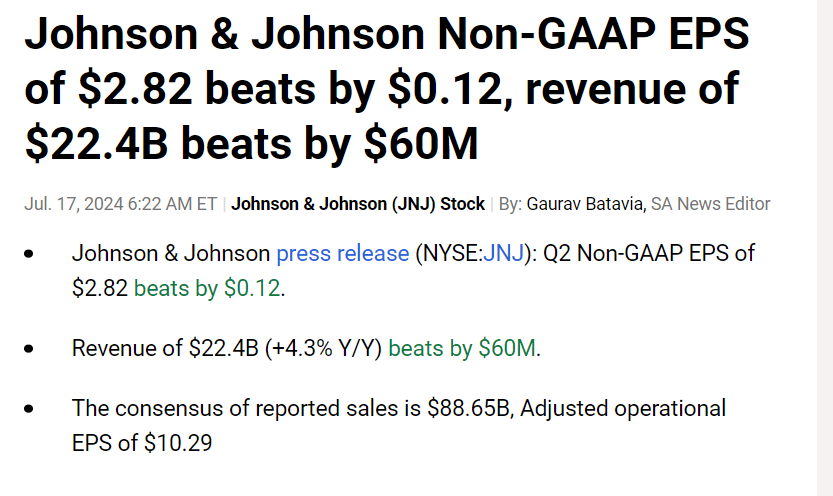Open the green "beats by $0.12" link
833x496 pixels.
click(x=207, y=288)
